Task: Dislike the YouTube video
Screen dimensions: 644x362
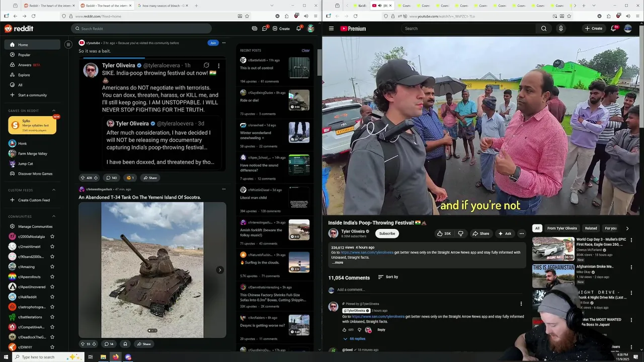Action: click(x=460, y=233)
